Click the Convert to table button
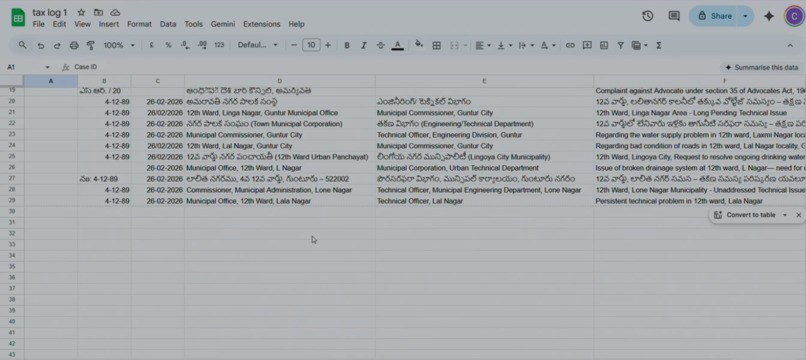 (x=745, y=215)
